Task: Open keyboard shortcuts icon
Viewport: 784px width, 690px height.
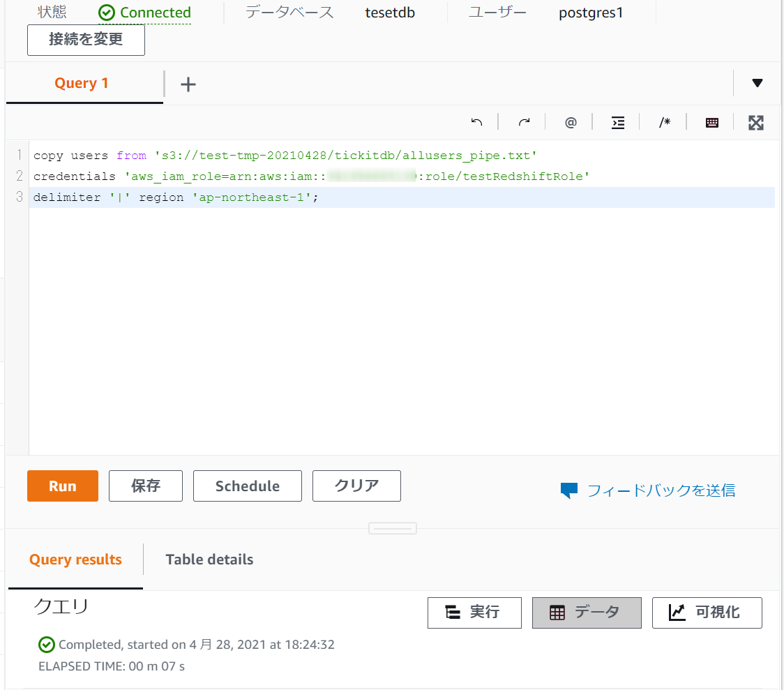Action: tap(712, 123)
